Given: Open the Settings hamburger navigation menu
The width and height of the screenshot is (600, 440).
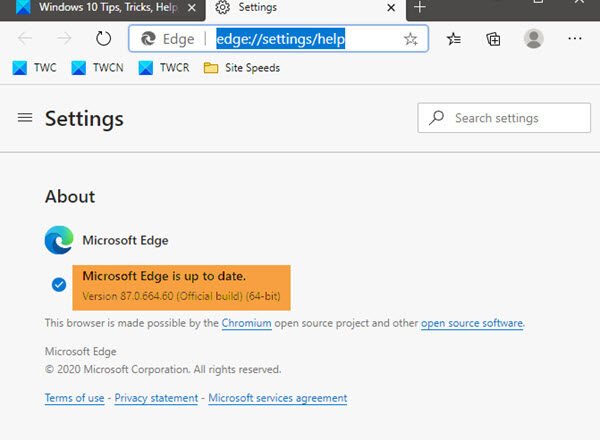Looking at the screenshot, I should 25,118.
